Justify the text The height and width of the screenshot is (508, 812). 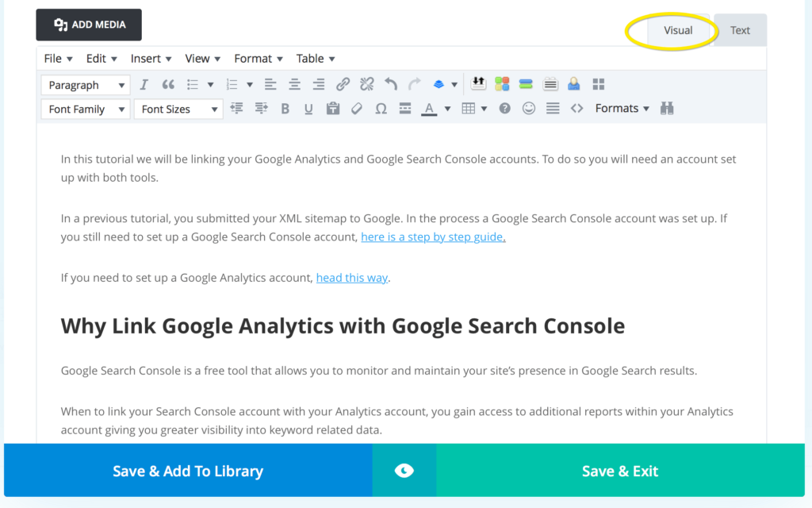coord(553,108)
